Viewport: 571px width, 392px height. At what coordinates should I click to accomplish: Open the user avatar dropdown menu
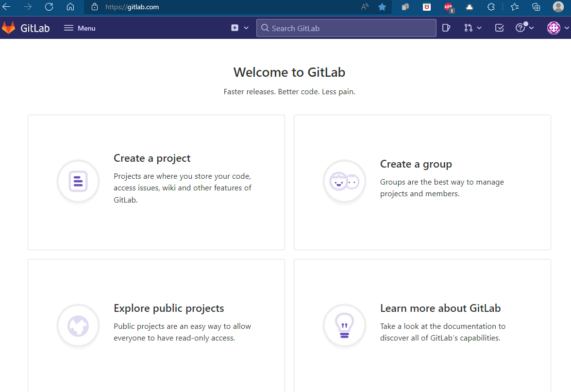click(553, 28)
